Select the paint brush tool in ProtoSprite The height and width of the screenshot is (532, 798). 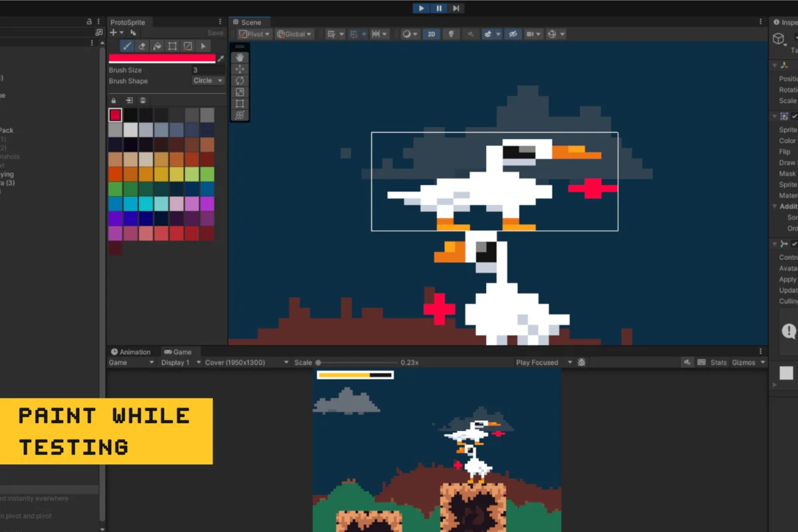tap(127, 46)
